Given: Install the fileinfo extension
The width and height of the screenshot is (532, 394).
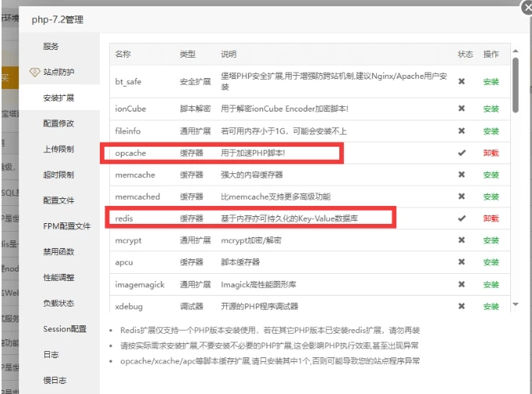Looking at the screenshot, I should 491,131.
